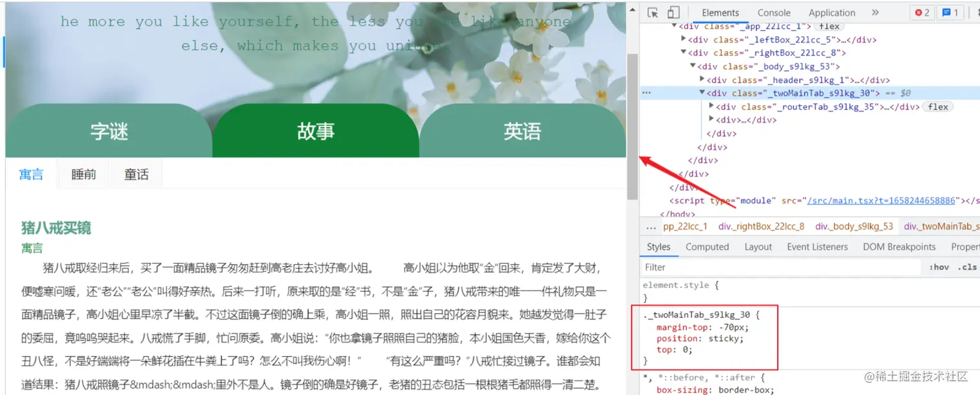Open the more DevTools tabs chevron
980x395 pixels.
875,12
